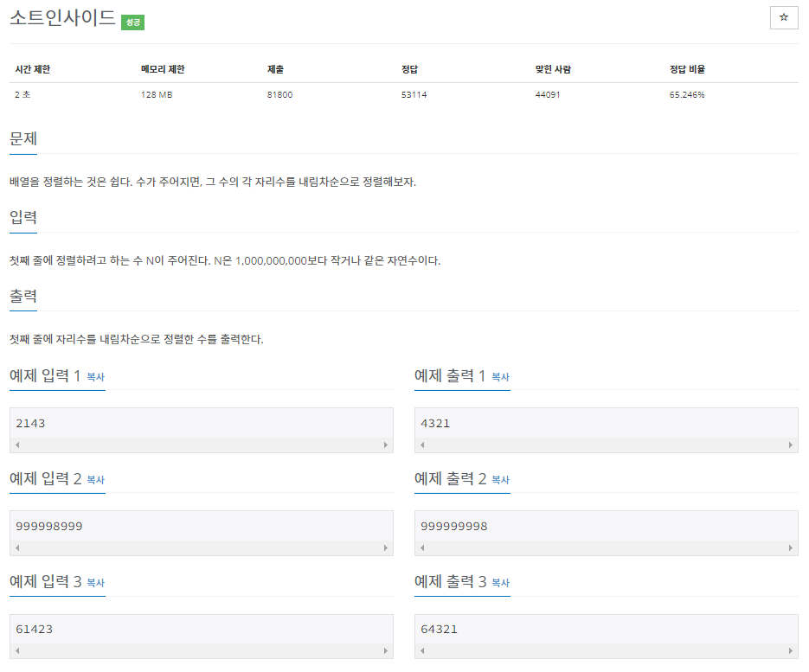Viewport: 809px width, 672px height.
Task: Click right scroll arrow in example input 3 box
Action: (x=385, y=650)
